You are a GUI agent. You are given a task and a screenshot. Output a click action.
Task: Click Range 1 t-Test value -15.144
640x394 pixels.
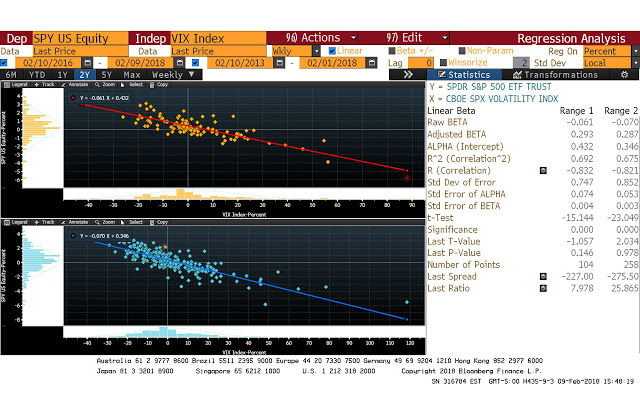click(578, 218)
